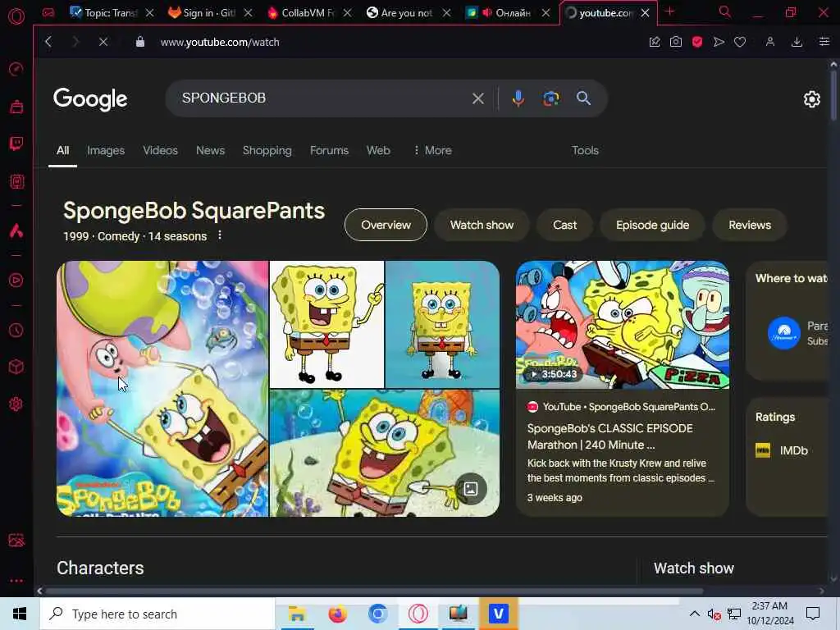The height and width of the screenshot is (630, 840).
Task: Switch to the Sign in GitLab tab
Action: coord(210,13)
